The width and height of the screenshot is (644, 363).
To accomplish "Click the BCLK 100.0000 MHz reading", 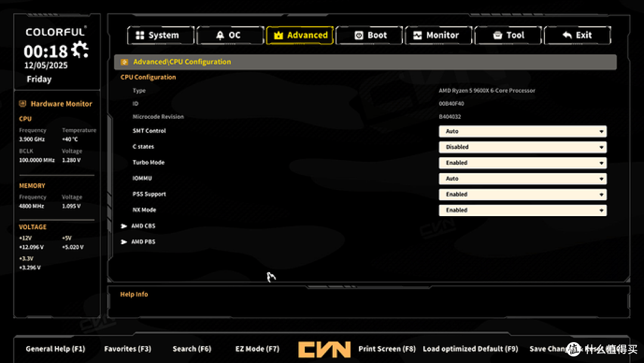I will tap(36, 161).
